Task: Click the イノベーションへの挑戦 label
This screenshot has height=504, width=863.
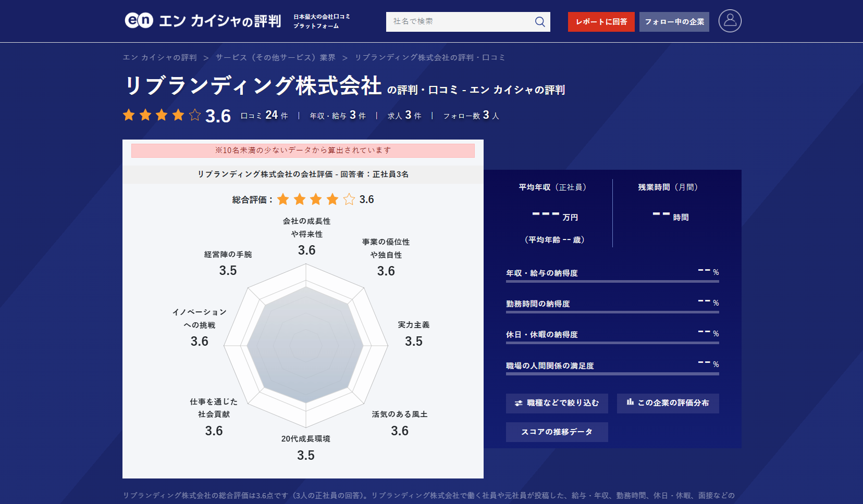Action: click(200, 319)
